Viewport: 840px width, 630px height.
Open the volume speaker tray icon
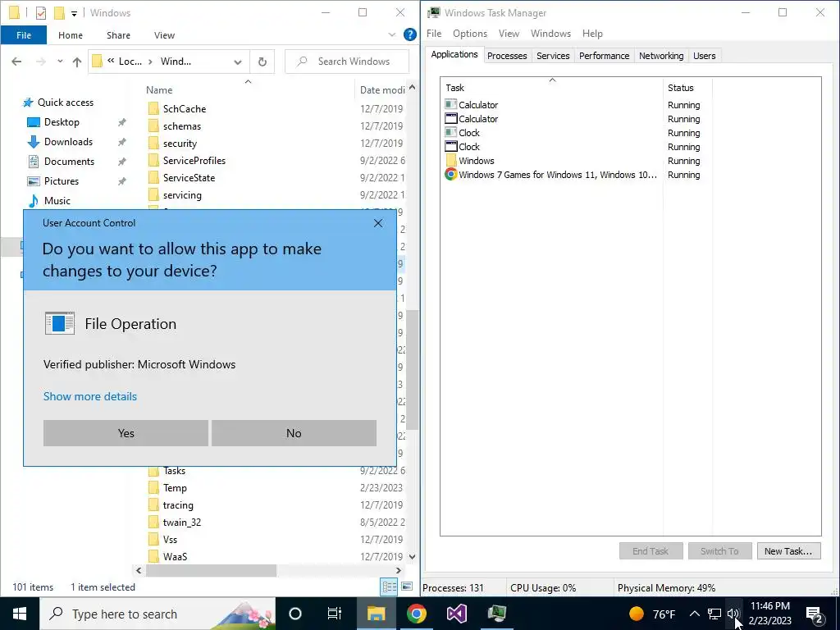(x=733, y=614)
